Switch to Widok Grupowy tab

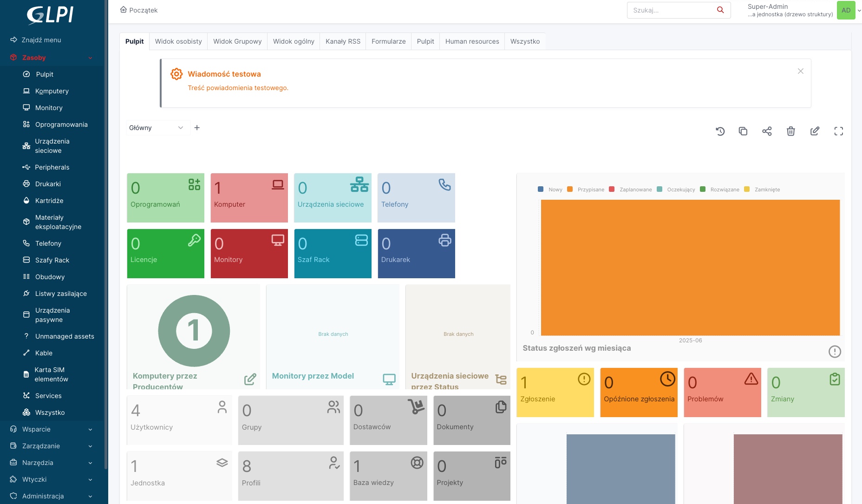(x=237, y=41)
